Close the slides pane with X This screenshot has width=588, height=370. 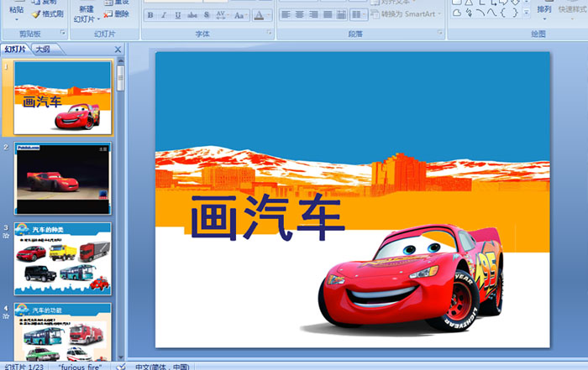(118, 49)
